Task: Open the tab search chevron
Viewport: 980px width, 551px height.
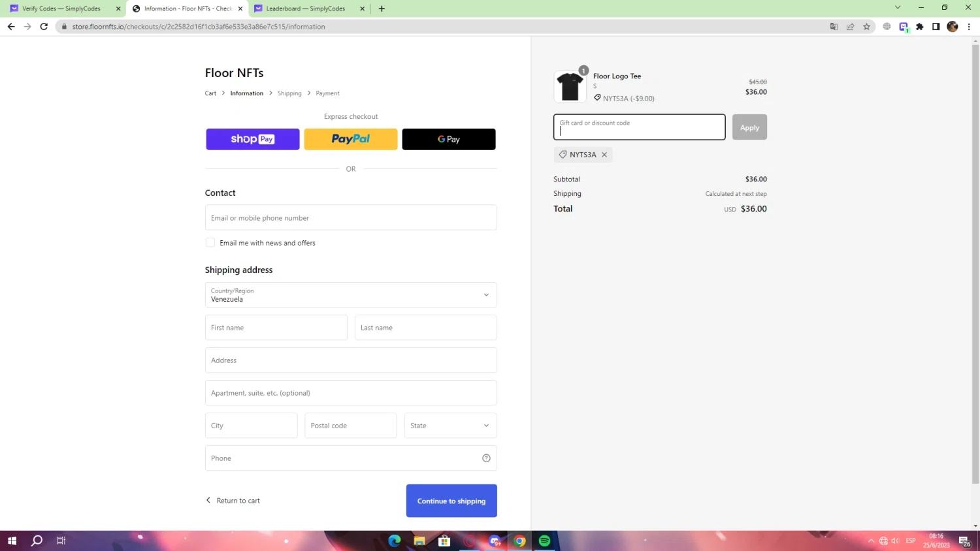Action: (898, 8)
